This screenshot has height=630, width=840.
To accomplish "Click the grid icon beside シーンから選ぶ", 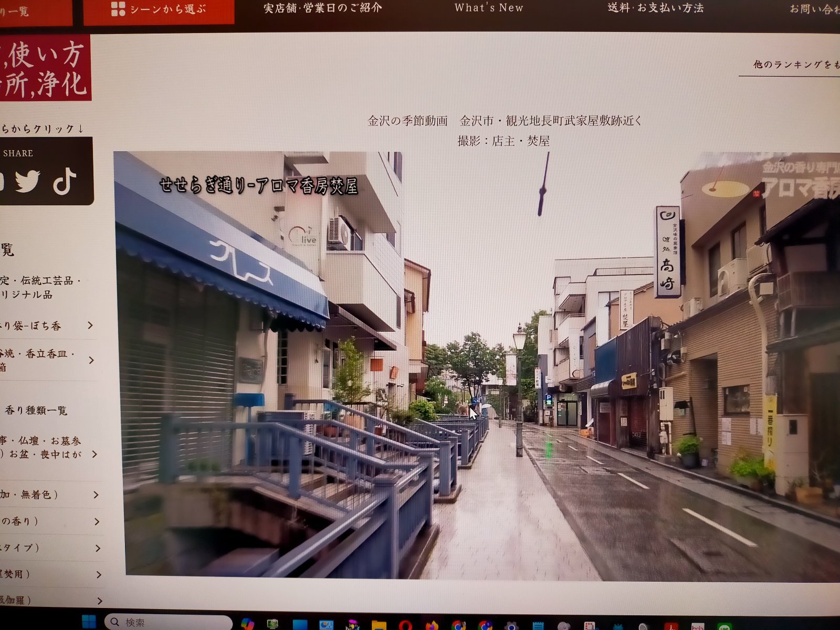I will click(x=118, y=9).
